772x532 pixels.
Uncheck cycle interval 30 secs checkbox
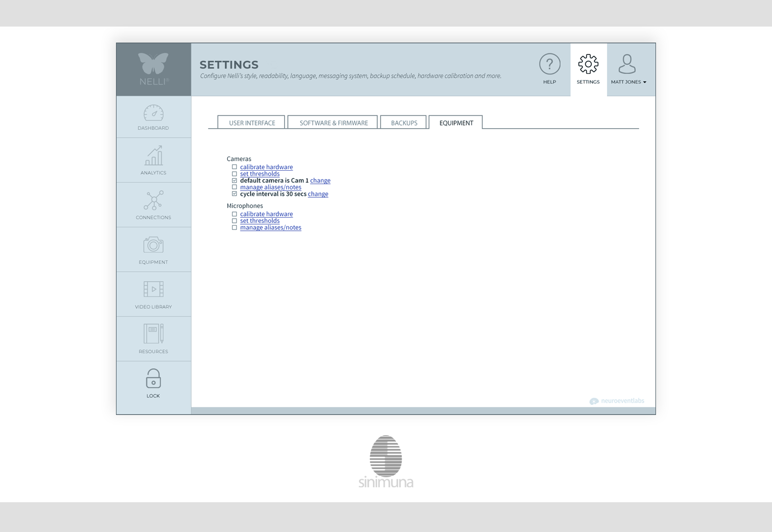[234, 194]
